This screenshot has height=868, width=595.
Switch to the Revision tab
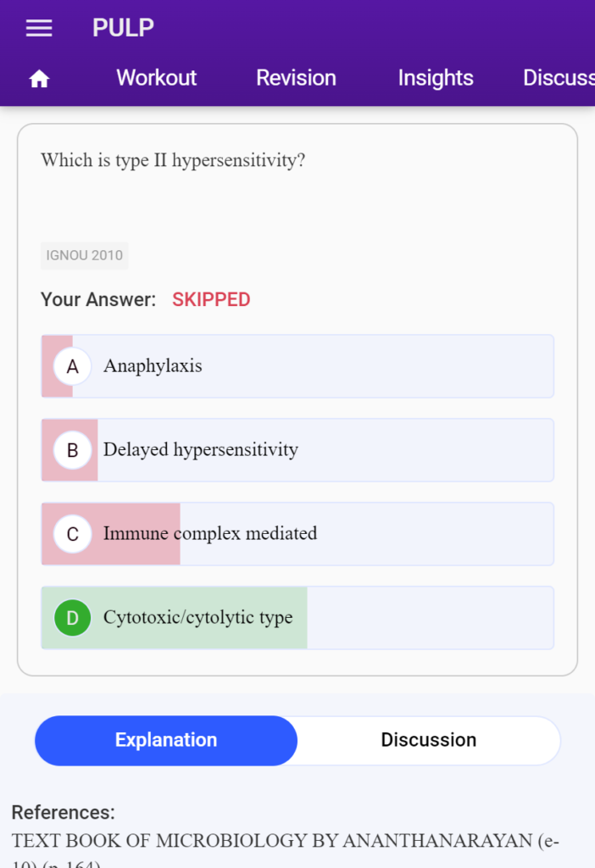296,78
